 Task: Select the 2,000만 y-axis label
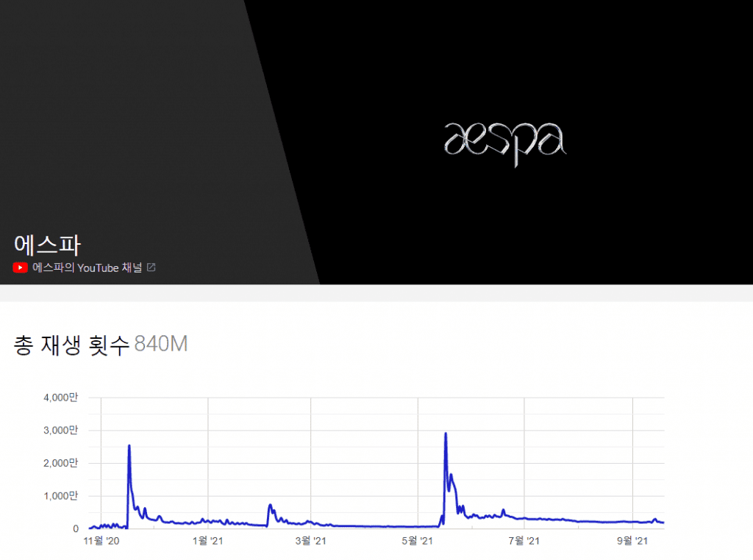tap(60, 463)
